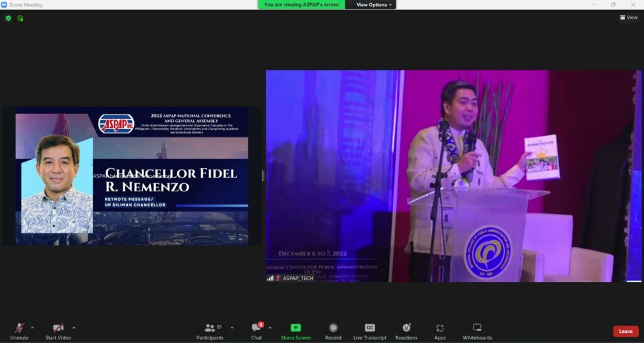Enable Live Transcript captions

click(370, 328)
